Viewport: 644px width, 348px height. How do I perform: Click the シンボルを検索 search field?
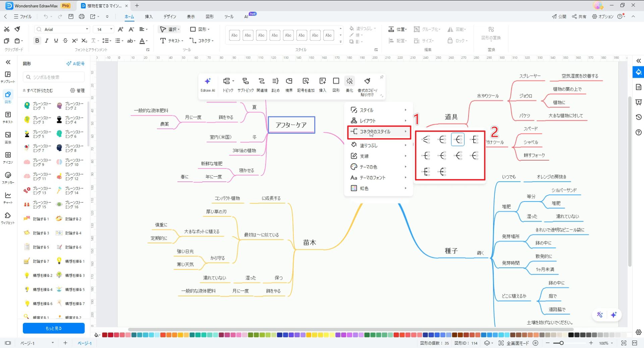click(54, 77)
